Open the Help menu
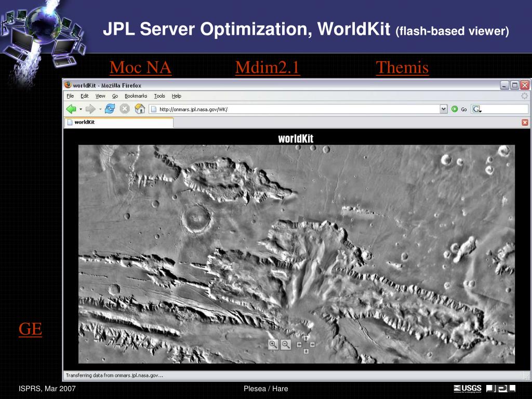Screen dimensions: 532x399 click(x=177, y=96)
